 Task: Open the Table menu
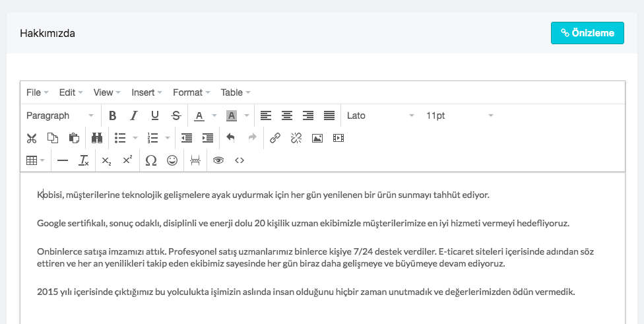coord(236,92)
